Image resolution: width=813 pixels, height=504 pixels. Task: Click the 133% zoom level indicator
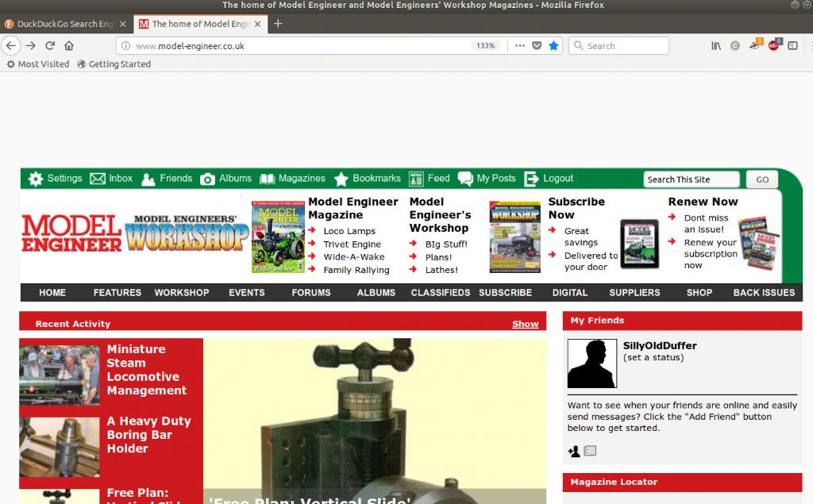click(x=486, y=45)
